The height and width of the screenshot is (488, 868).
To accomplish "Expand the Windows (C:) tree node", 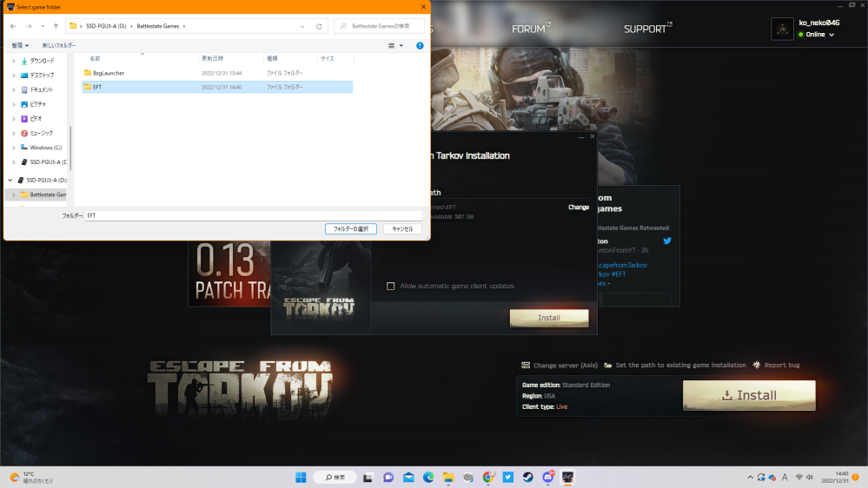I will click(12, 148).
